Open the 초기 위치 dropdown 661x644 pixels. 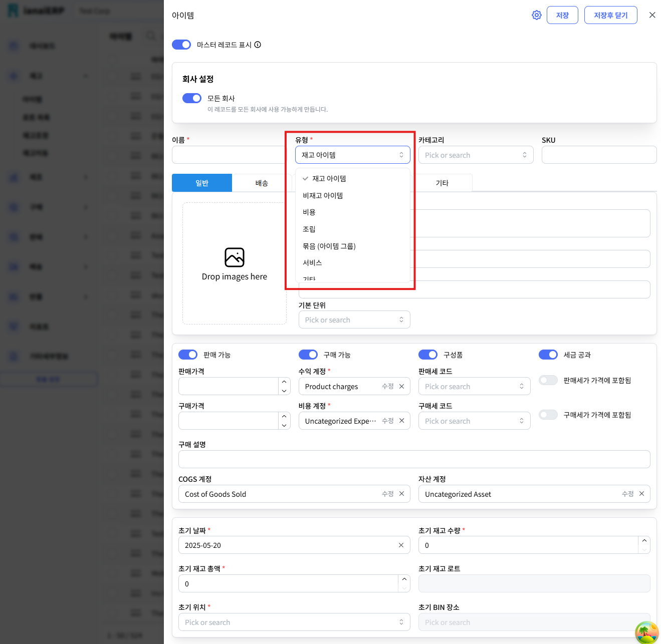[x=294, y=622]
